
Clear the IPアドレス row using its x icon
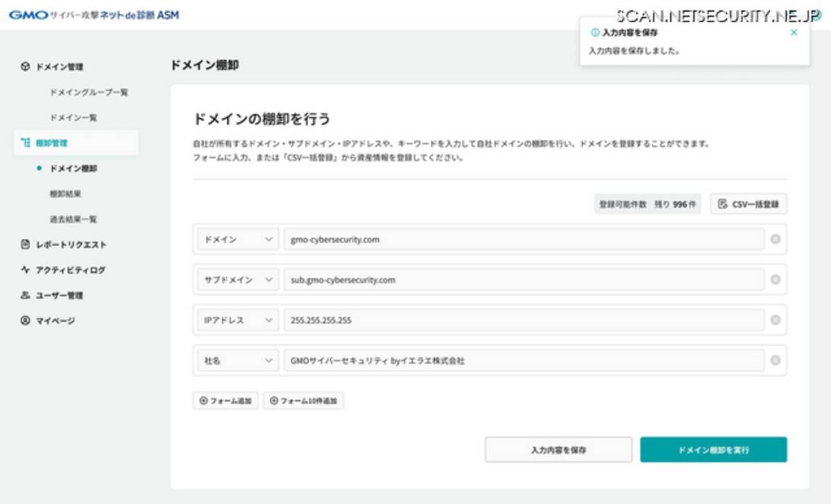click(x=774, y=320)
